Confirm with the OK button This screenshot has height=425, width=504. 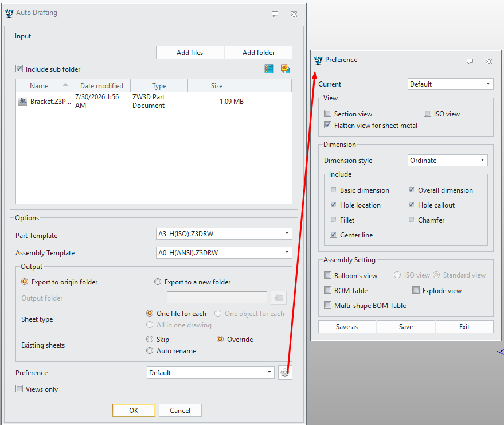[134, 411]
